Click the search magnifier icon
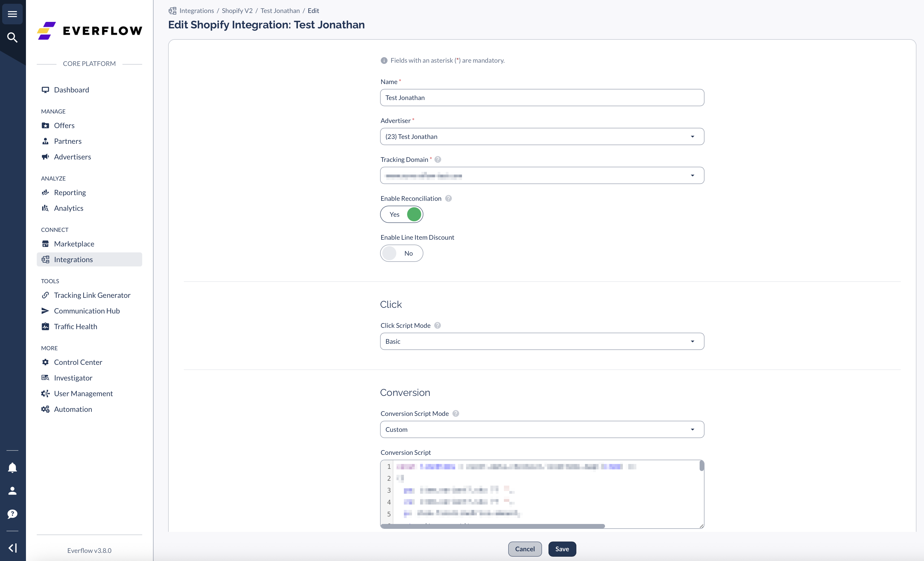The width and height of the screenshot is (924, 561). [12, 38]
